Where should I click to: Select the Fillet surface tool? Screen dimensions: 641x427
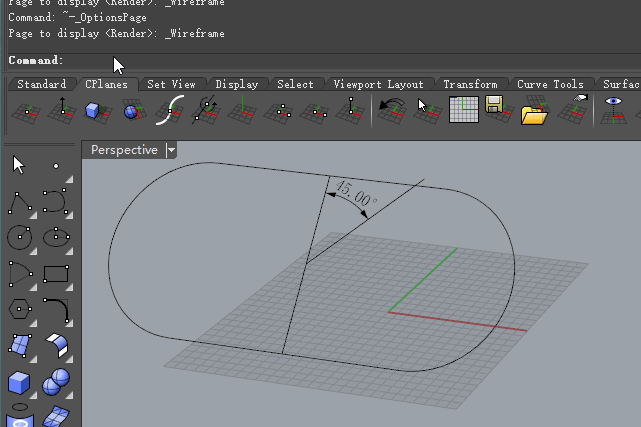(56, 346)
